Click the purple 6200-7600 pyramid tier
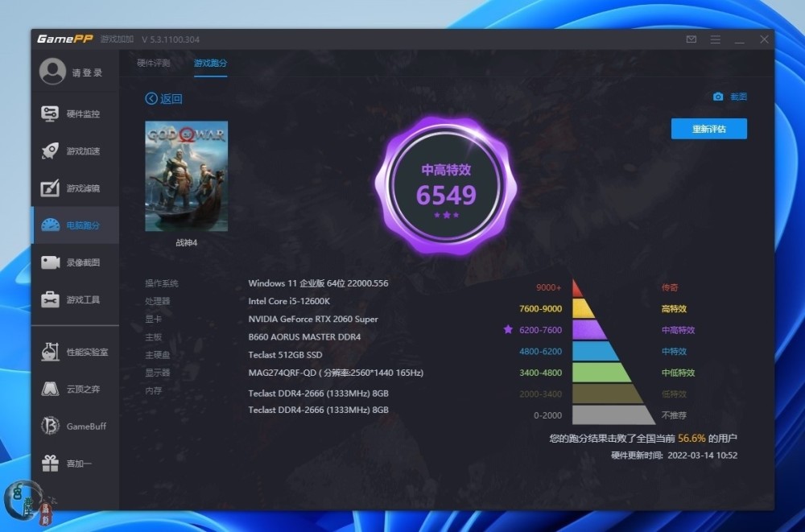The height and width of the screenshot is (532, 805). (x=589, y=330)
